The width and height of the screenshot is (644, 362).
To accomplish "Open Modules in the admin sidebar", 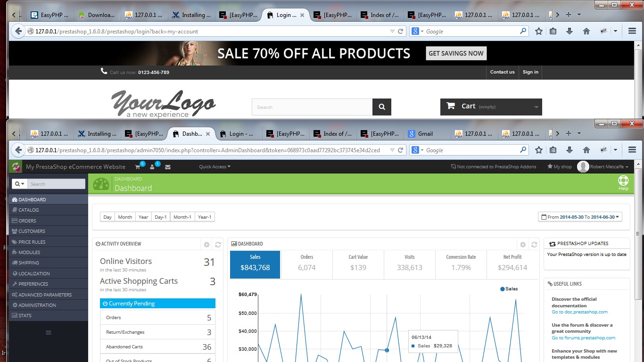I will pos(49,253).
